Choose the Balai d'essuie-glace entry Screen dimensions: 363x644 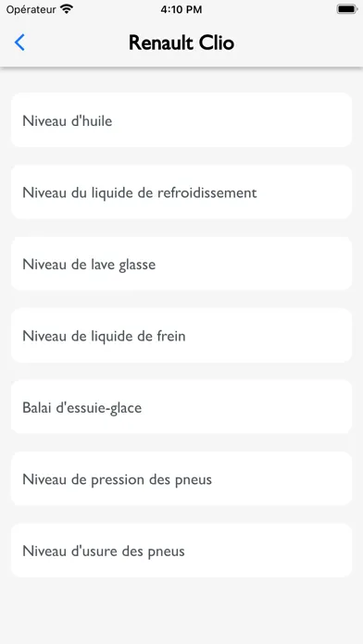[181, 406]
